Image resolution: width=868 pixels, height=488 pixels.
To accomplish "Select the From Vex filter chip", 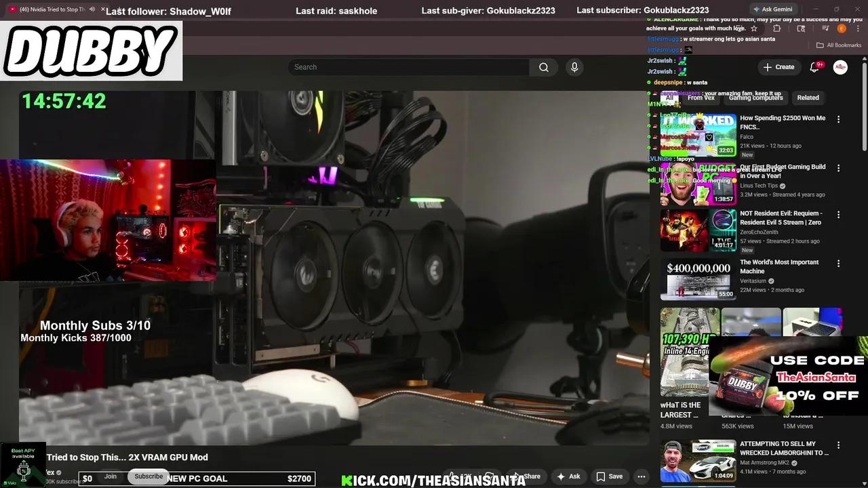I will [701, 98].
